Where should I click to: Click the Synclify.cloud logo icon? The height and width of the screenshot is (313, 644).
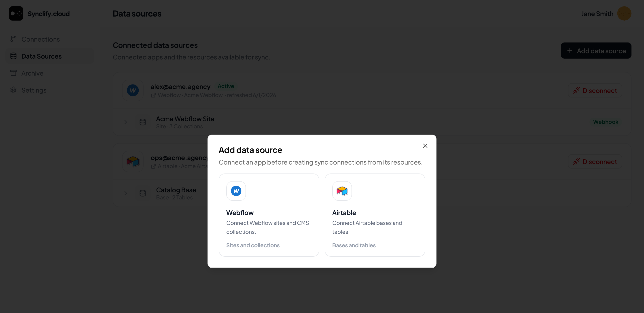(x=16, y=13)
